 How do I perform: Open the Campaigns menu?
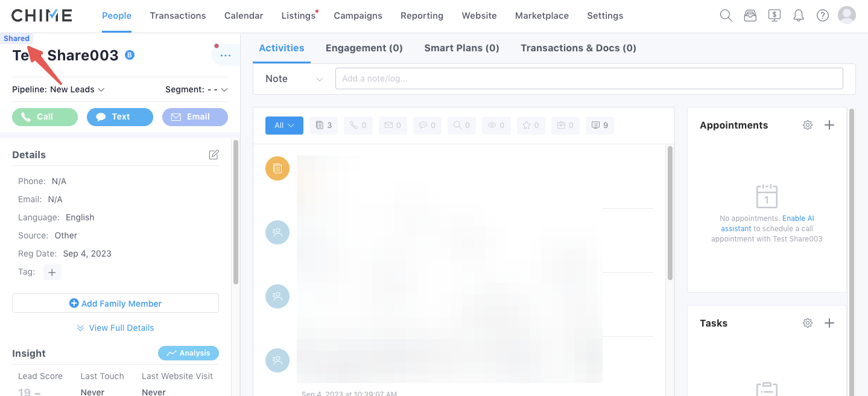coord(358,16)
